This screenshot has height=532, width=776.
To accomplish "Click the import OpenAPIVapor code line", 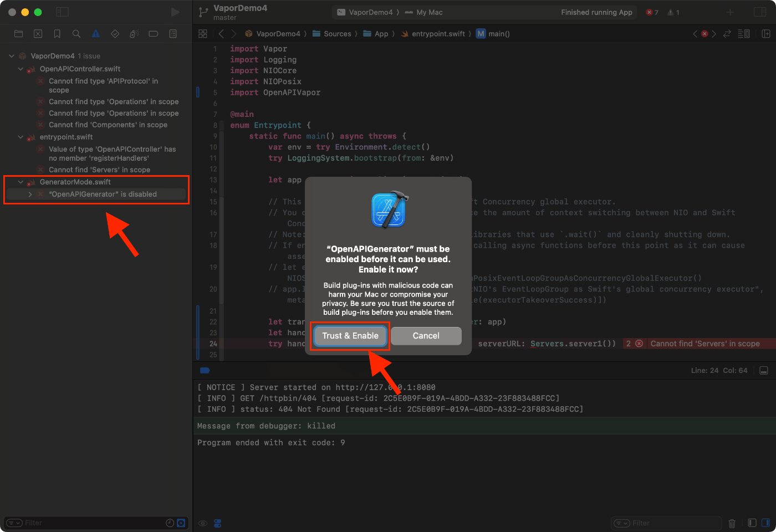I will point(275,93).
